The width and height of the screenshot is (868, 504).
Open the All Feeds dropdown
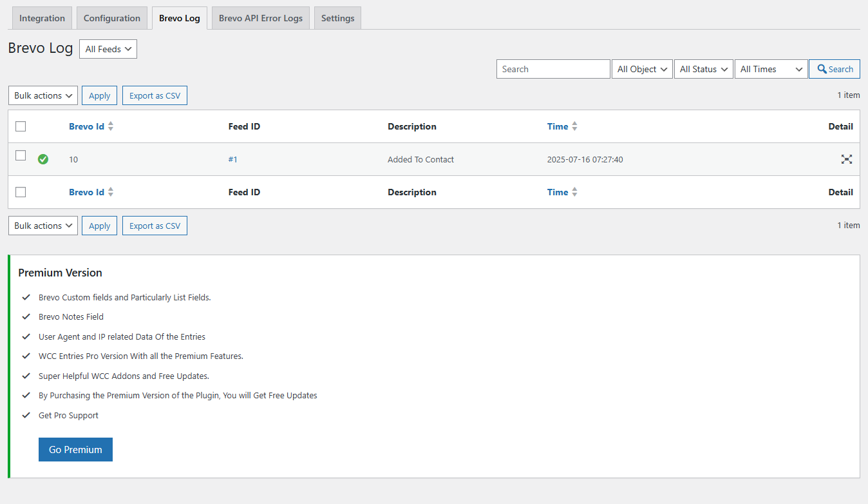[x=108, y=49]
